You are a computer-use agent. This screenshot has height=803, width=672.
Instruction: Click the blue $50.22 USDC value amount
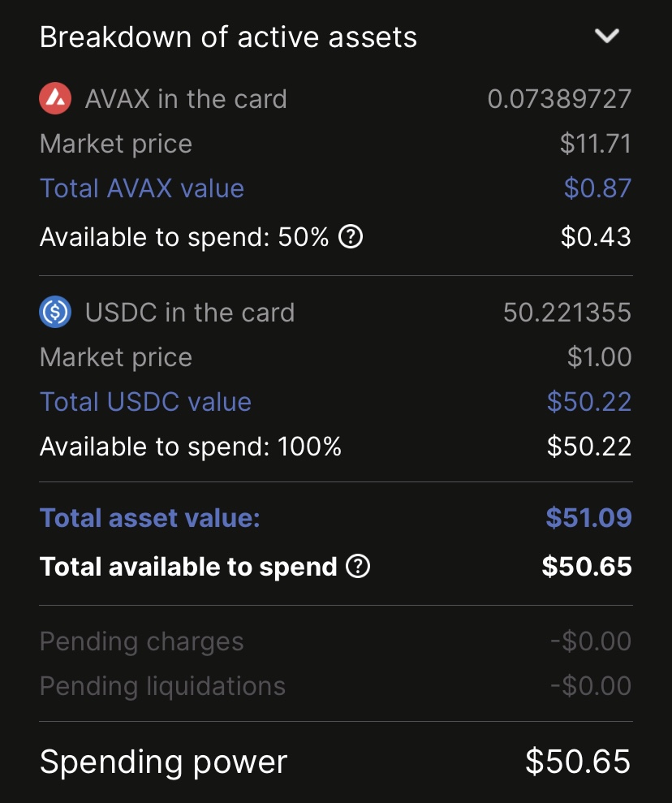click(589, 402)
